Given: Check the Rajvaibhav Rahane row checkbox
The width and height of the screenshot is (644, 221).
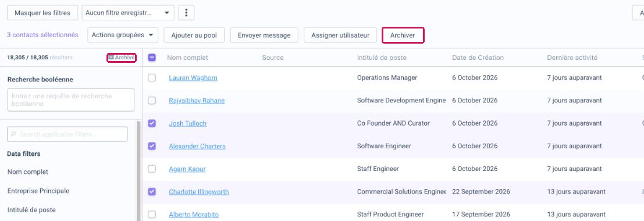Looking at the screenshot, I should point(152,101).
